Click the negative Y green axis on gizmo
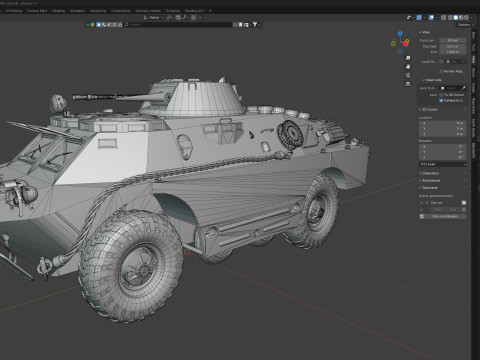 pyautogui.click(x=393, y=43)
